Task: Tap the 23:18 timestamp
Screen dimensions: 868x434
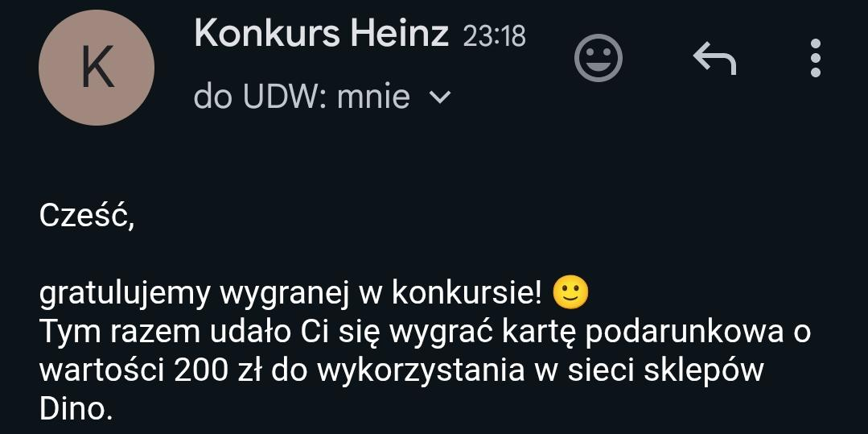Action: [x=494, y=37]
